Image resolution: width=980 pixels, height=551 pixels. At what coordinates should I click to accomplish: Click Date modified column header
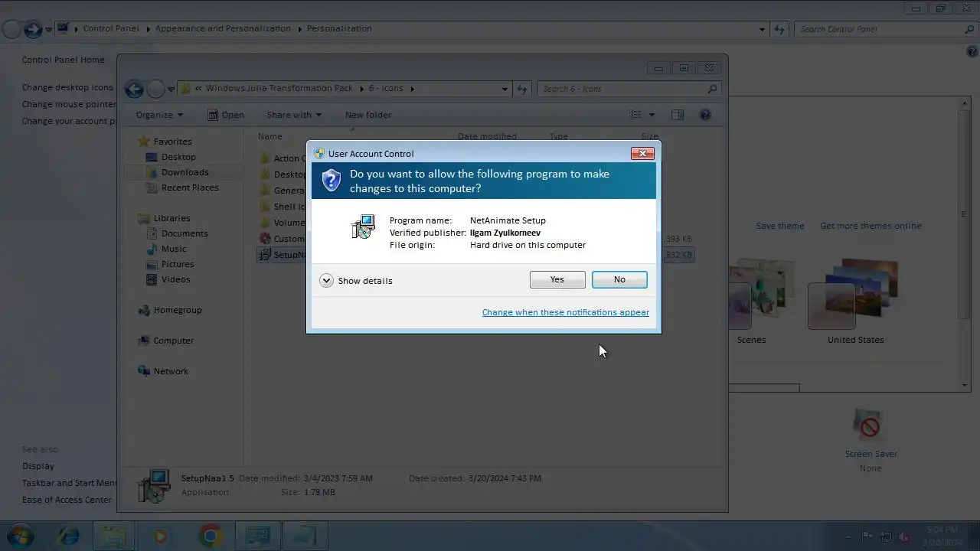coord(487,136)
